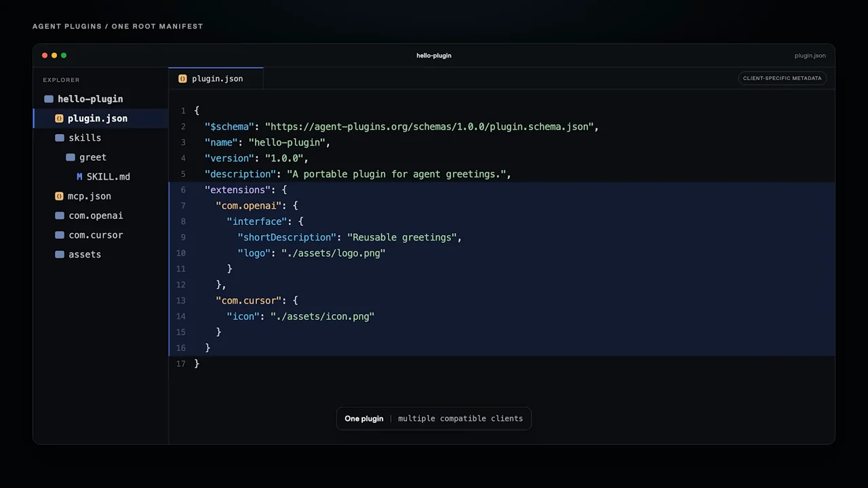The height and width of the screenshot is (488, 868).
Task: Click the "name" key on line 3
Action: point(221,142)
